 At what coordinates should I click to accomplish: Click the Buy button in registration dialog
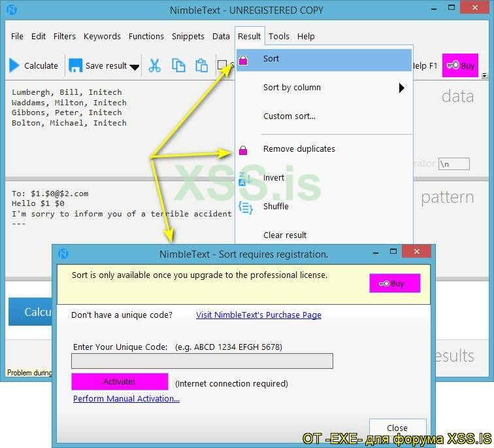point(395,283)
